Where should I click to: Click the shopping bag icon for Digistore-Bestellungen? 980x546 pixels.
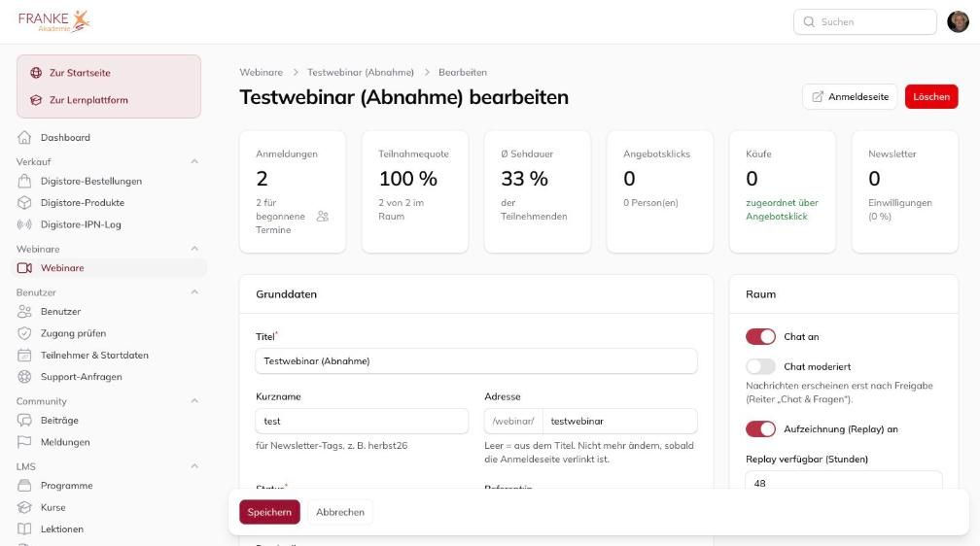[x=24, y=181]
